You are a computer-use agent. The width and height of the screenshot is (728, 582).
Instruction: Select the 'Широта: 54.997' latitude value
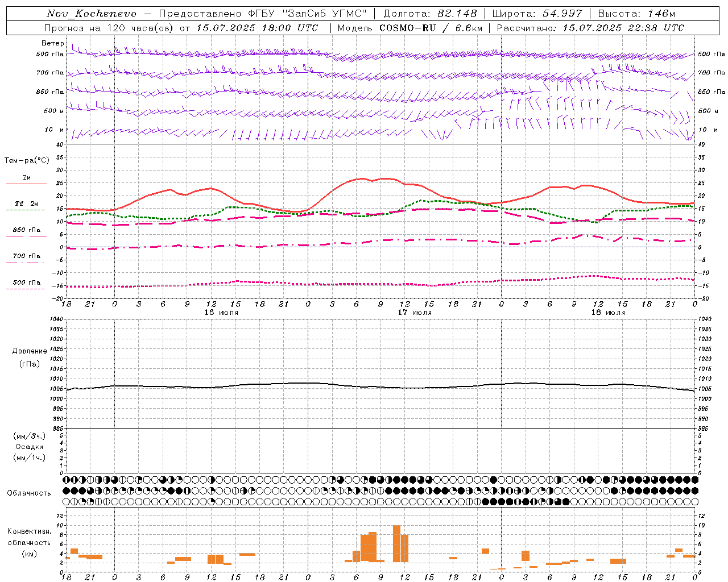pos(537,14)
